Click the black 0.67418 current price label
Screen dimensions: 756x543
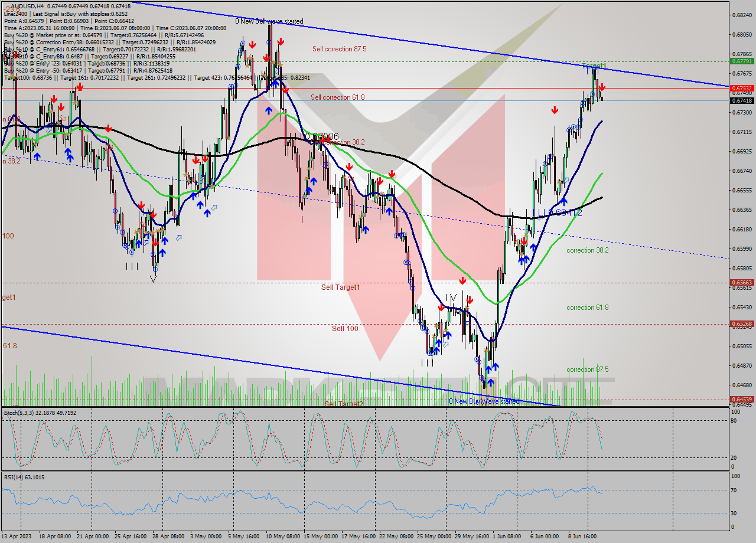pyautogui.click(x=742, y=101)
